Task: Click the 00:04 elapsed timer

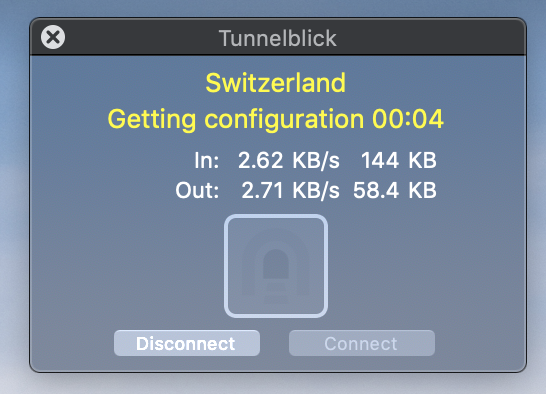Action: [x=408, y=119]
